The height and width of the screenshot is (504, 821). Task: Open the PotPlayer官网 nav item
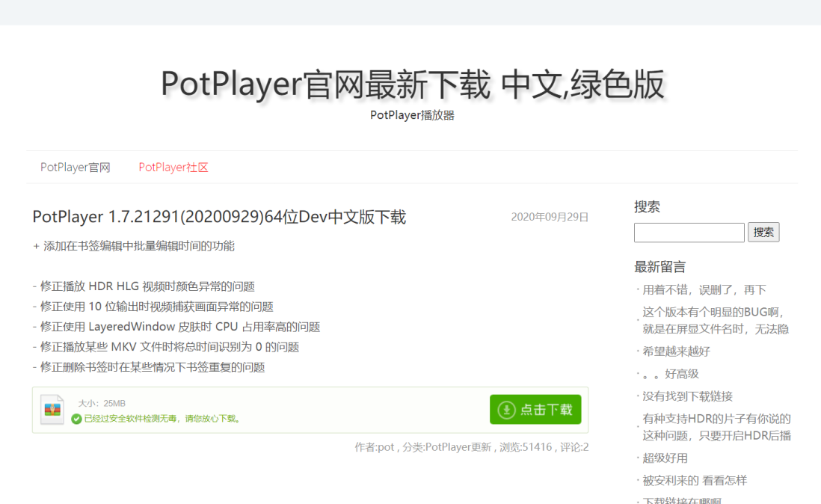pyautogui.click(x=76, y=168)
